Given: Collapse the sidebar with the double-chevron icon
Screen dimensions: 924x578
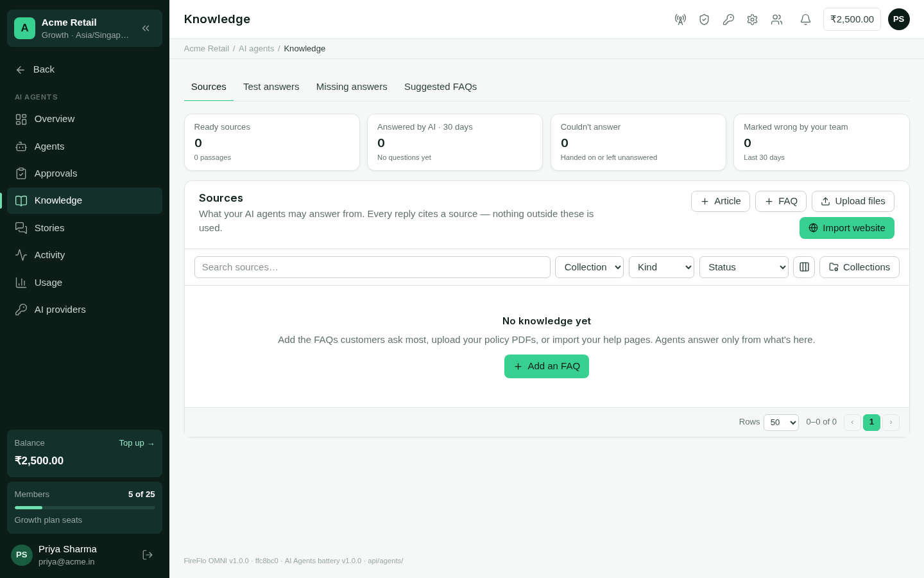Looking at the screenshot, I should tap(146, 28).
